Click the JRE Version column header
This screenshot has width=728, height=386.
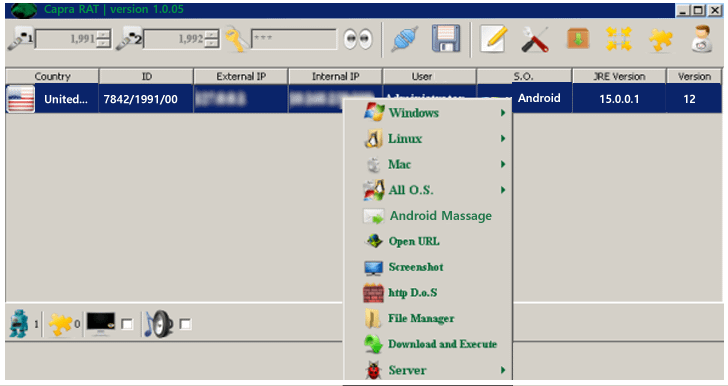tap(619, 76)
